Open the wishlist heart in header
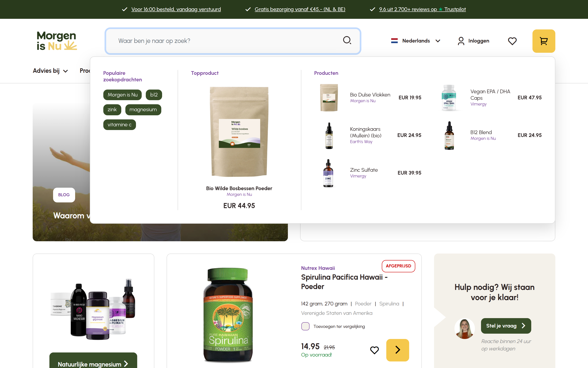This screenshot has height=368, width=588. [x=512, y=41]
